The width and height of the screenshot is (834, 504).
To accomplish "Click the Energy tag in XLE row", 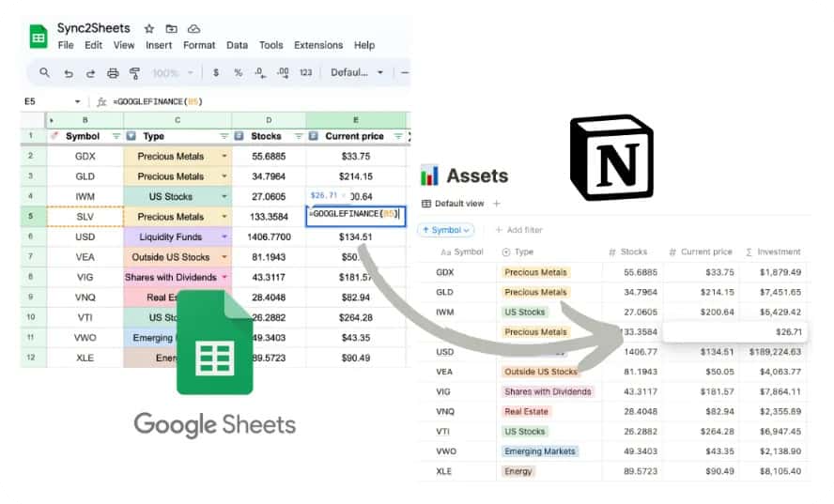I will pyautogui.click(x=518, y=471).
